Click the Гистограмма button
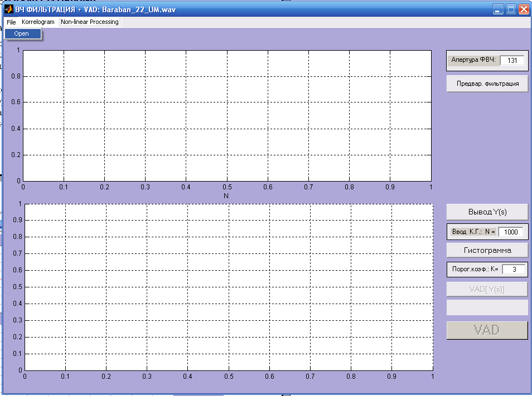This screenshot has height=396, width=532. tap(487, 250)
